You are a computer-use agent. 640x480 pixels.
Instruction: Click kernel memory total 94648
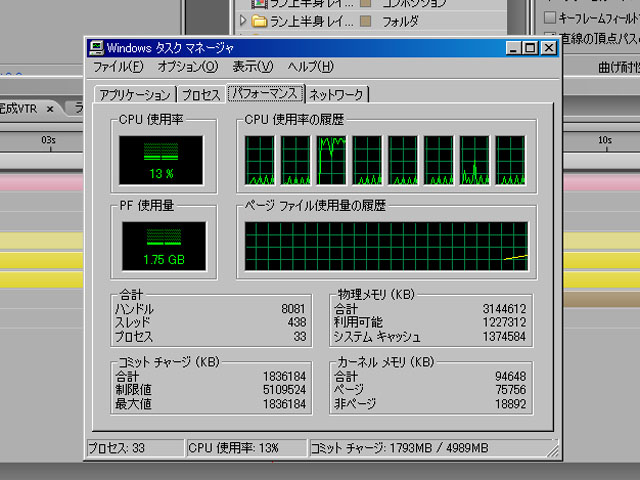pyautogui.click(x=511, y=376)
